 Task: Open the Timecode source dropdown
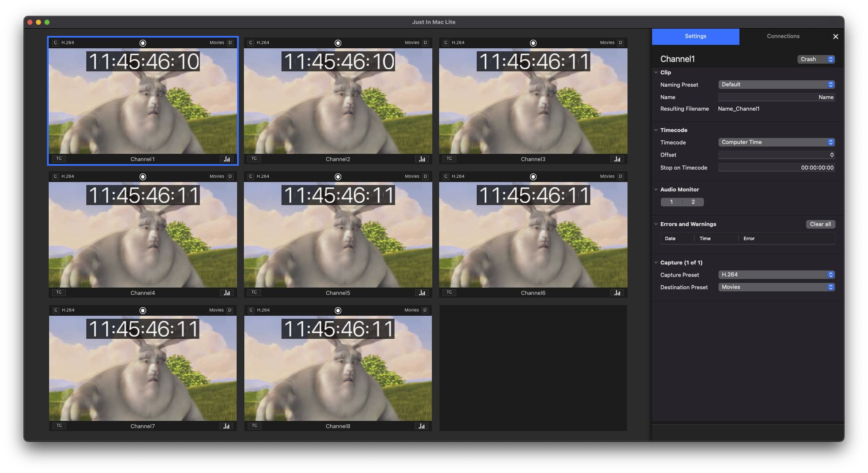(x=777, y=142)
